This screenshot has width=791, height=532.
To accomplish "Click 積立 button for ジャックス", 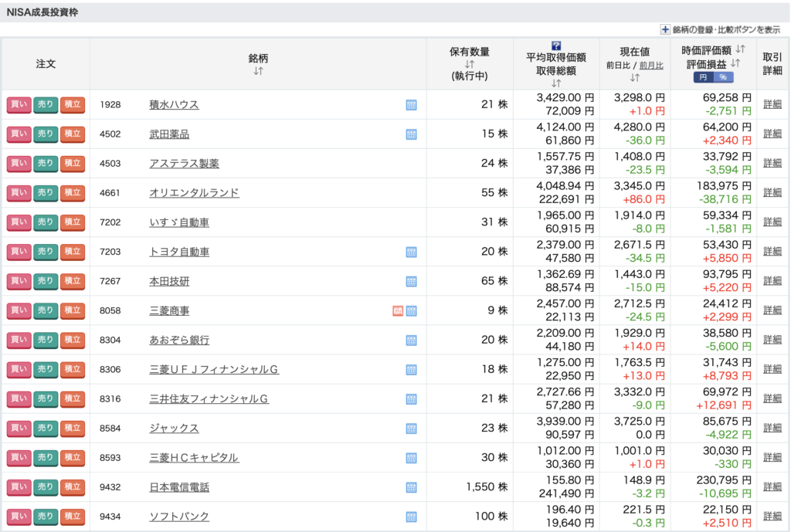I will [x=72, y=428].
